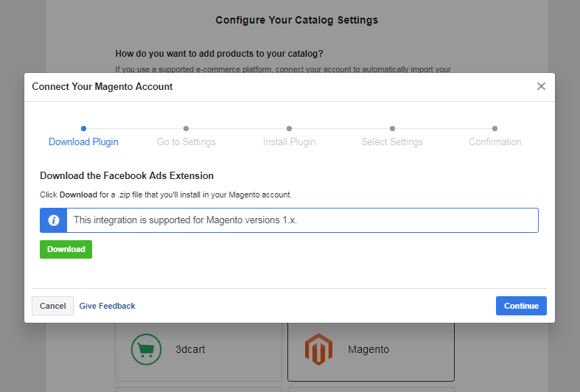Click the 3dcart shopping cart icon
Screen dimensions: 580x392
[146, 349]
